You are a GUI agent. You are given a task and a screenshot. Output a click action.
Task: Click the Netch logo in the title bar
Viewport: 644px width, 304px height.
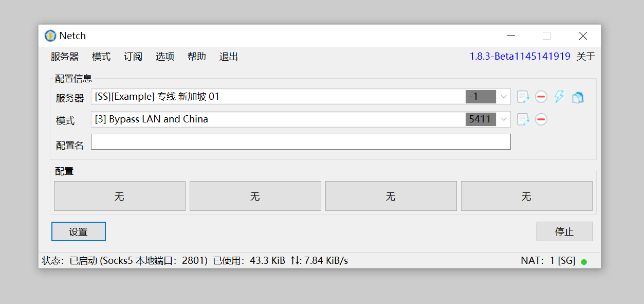(x=50, y=35)
